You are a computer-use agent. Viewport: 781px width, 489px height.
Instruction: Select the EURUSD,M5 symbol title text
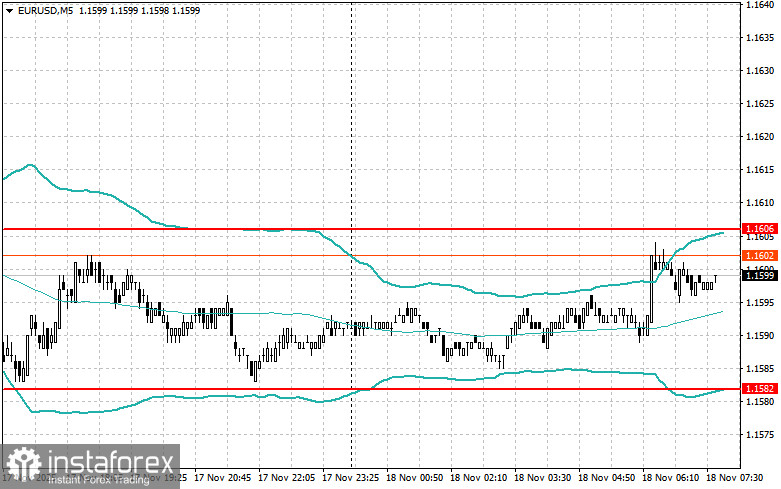coord(45,10)
